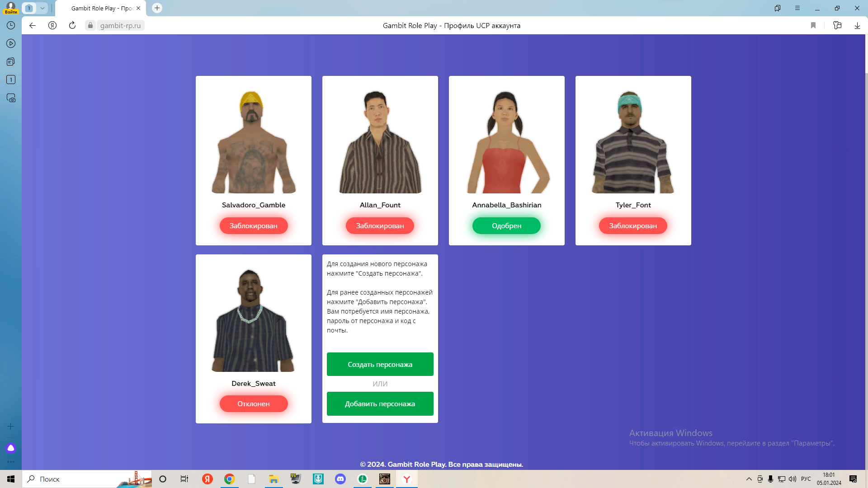Screen dimensions: 868x488
Task: Click the Yandex home logo button
Action: point(52,26)
